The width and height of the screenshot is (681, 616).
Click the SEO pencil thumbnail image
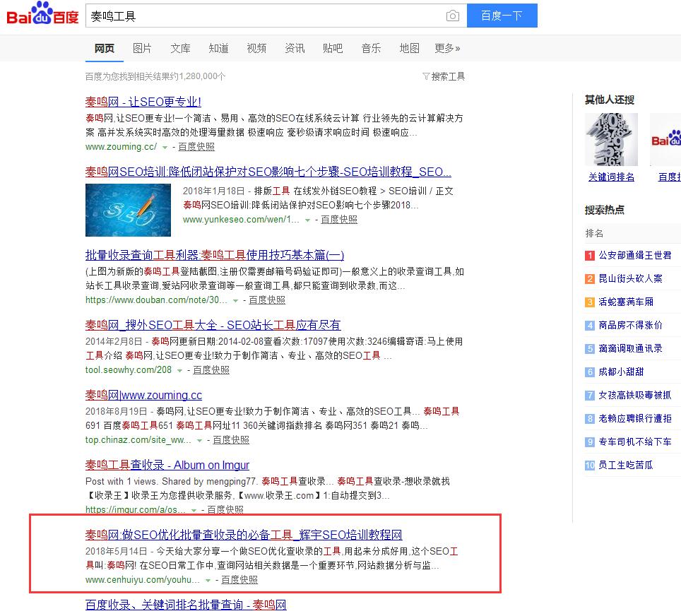128,210
